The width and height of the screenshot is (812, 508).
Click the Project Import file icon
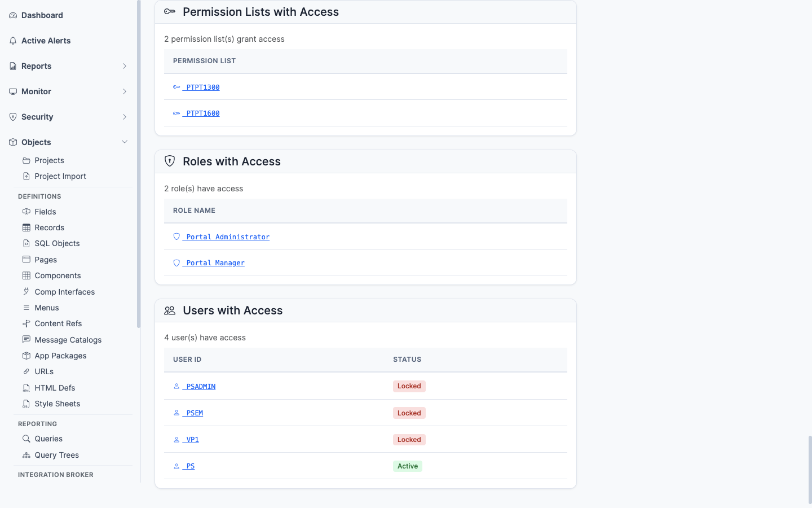pos(27,176)
